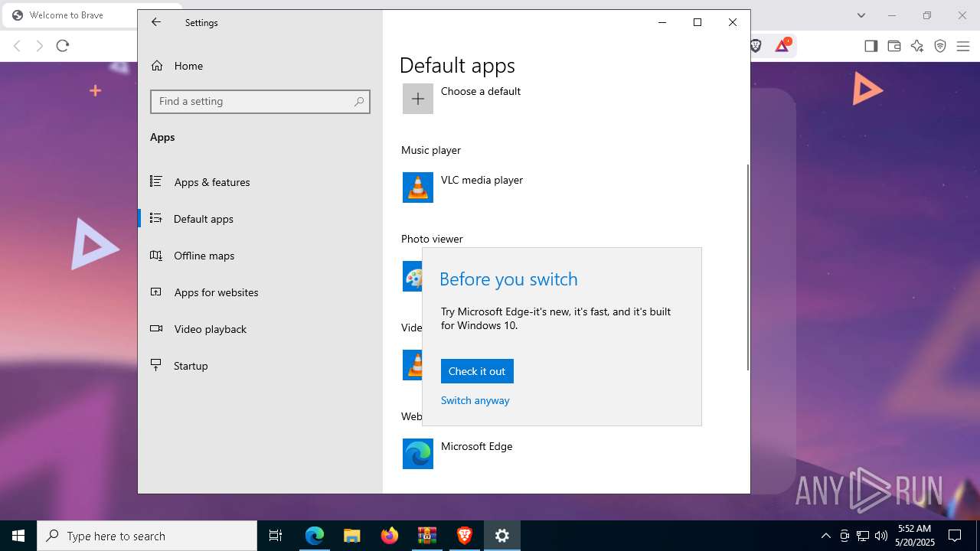Show hidden system tray icons

826,536
